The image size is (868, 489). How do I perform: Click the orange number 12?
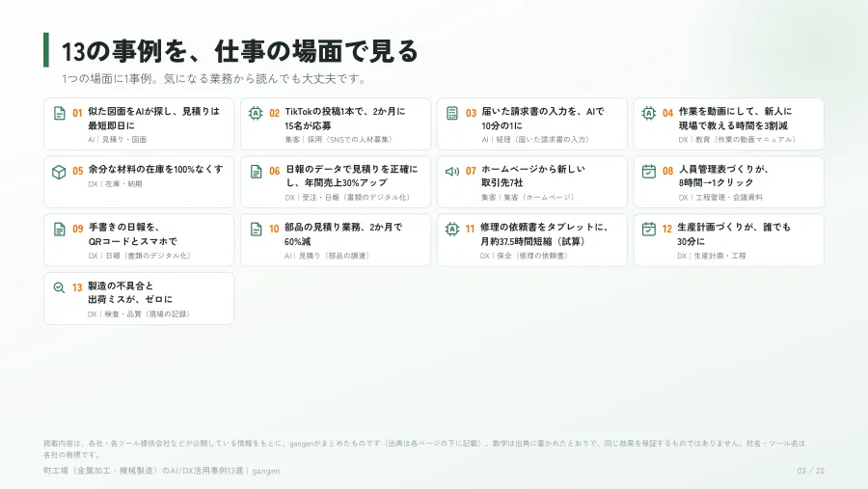[x=667, y=230]
